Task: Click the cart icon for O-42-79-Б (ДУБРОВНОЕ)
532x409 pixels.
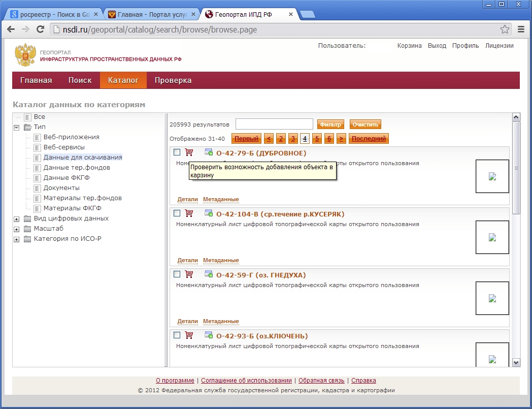Action: [x=189, y=152]
